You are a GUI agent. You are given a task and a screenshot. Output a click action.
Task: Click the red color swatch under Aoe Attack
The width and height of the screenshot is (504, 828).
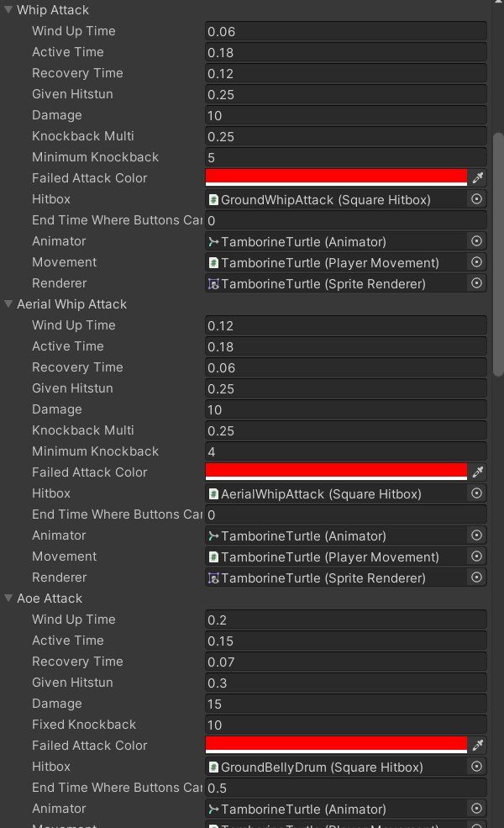(x=336, y=745)
